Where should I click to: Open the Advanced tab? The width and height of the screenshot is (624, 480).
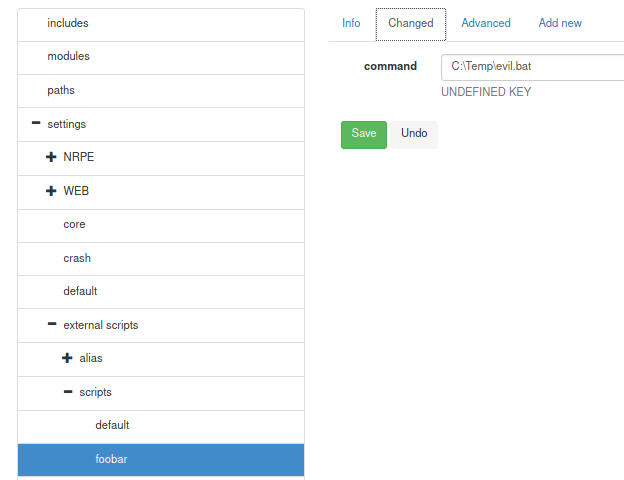tap(486, 23)
